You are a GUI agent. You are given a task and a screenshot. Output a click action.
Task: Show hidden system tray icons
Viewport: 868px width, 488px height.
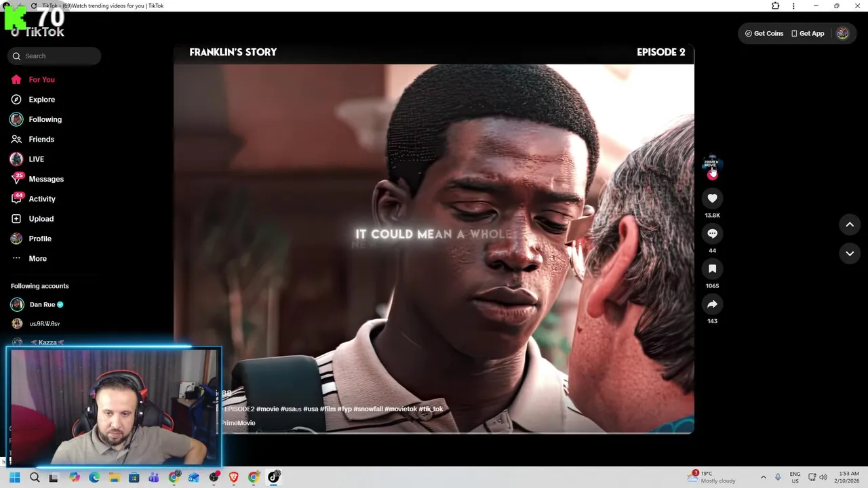click(x=763, y=477)
